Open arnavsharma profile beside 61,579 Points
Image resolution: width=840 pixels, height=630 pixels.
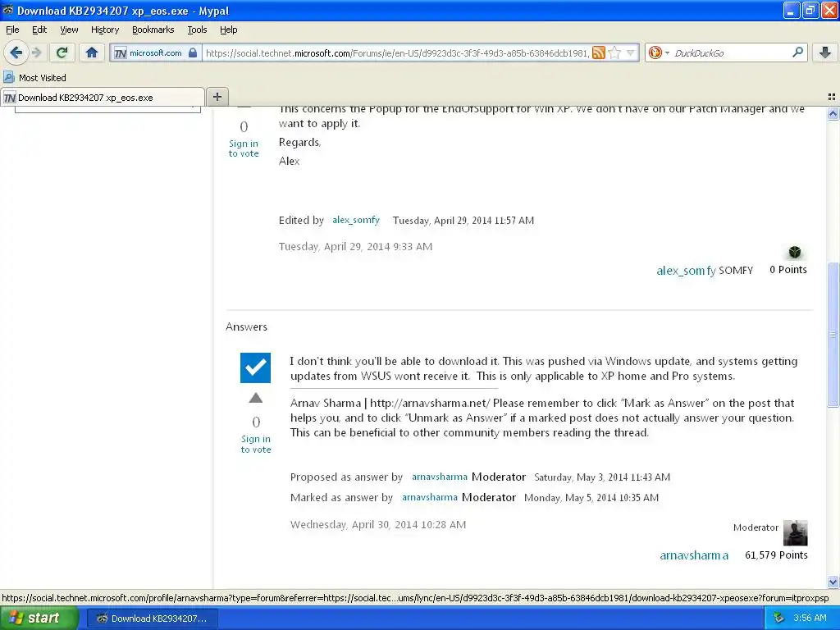click(694, 555)
